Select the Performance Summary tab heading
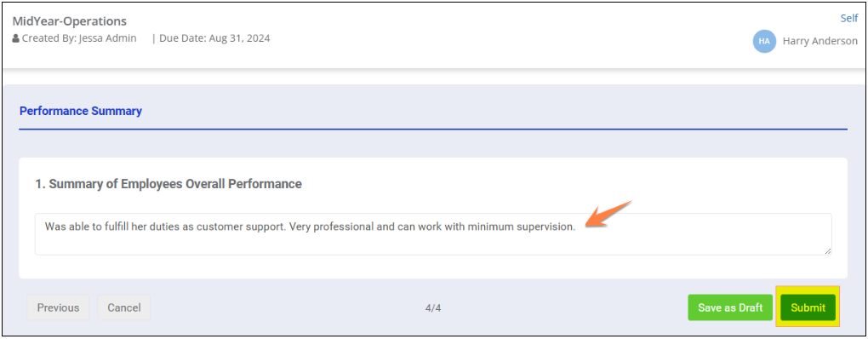The image size is (868, 339). click(x=81, y=111)
